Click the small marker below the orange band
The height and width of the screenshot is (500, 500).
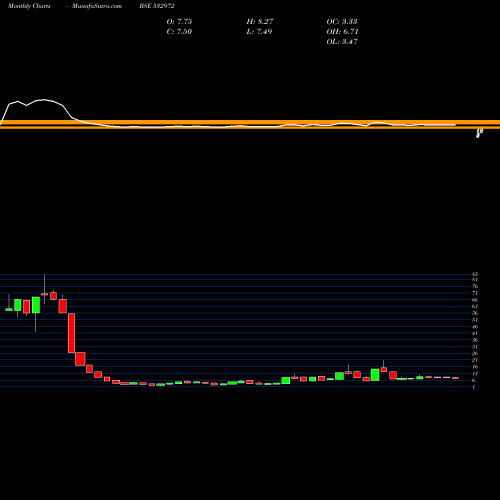(479, 134)
